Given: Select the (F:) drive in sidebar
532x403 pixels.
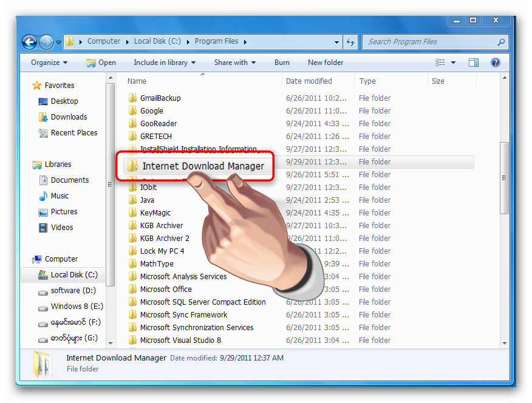Looking at the screenshot, I should [x=70, y=322].
